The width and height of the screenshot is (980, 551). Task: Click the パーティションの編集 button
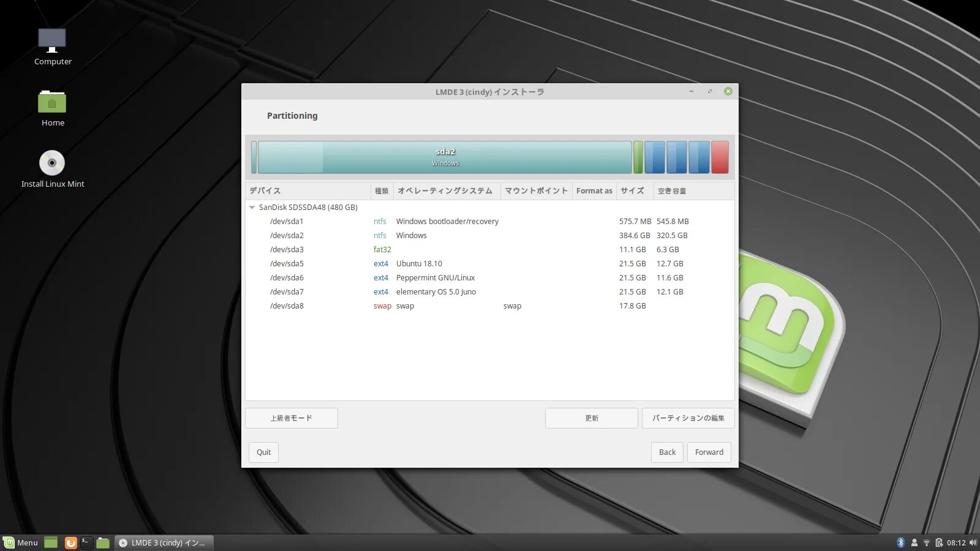tap(688, 418)
